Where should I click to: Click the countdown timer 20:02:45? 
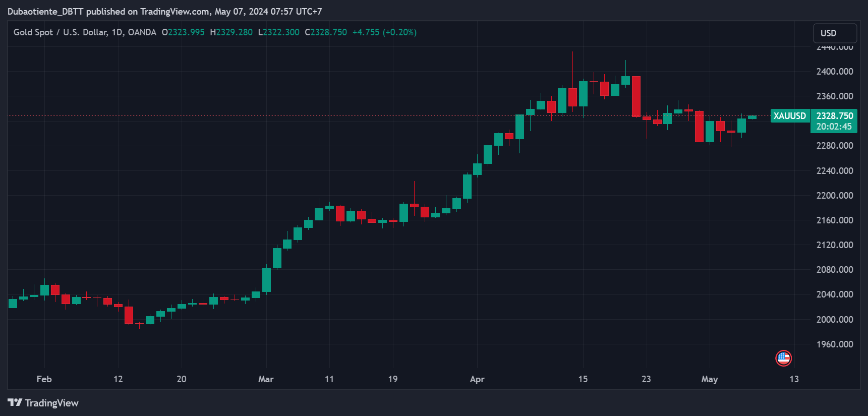tap(834, 127)
